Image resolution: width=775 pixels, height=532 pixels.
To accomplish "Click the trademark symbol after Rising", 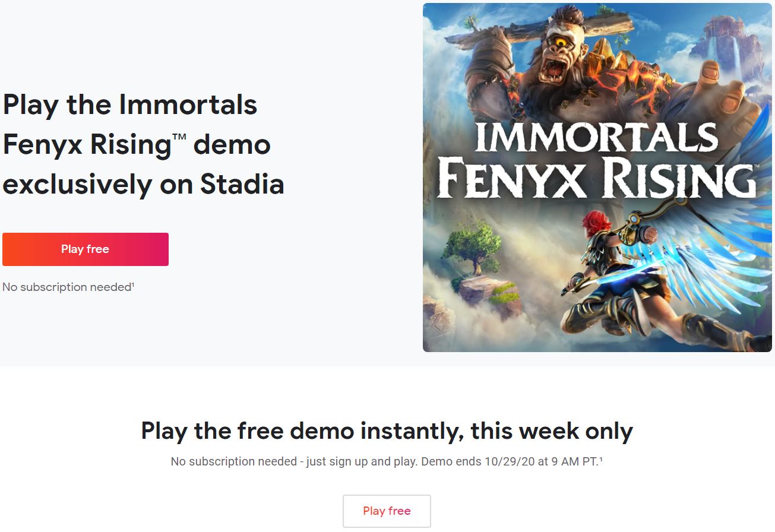I will [x=179, y=138].
